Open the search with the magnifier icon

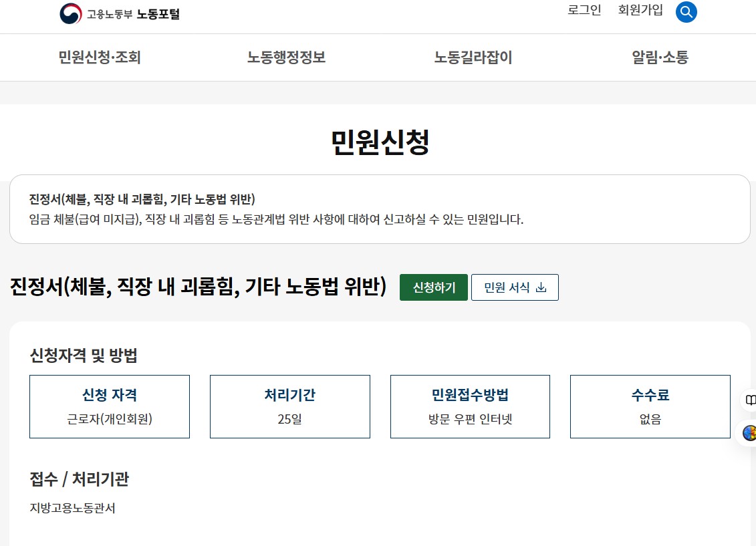(x=686, y=11)
